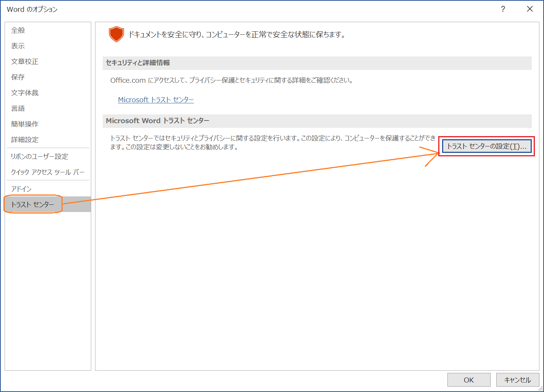Image resolution: width=544 pixels, height=392 pixels.
Task: Close the Word のオプション dialog
Action: tap(529, 9)
